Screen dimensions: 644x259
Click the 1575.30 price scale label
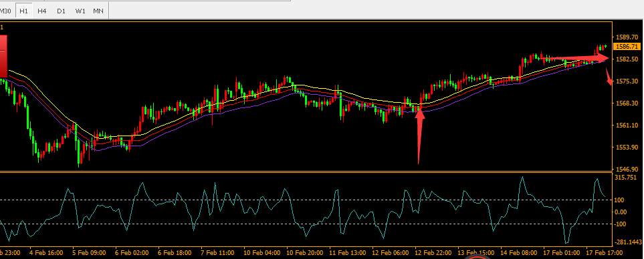627,81
